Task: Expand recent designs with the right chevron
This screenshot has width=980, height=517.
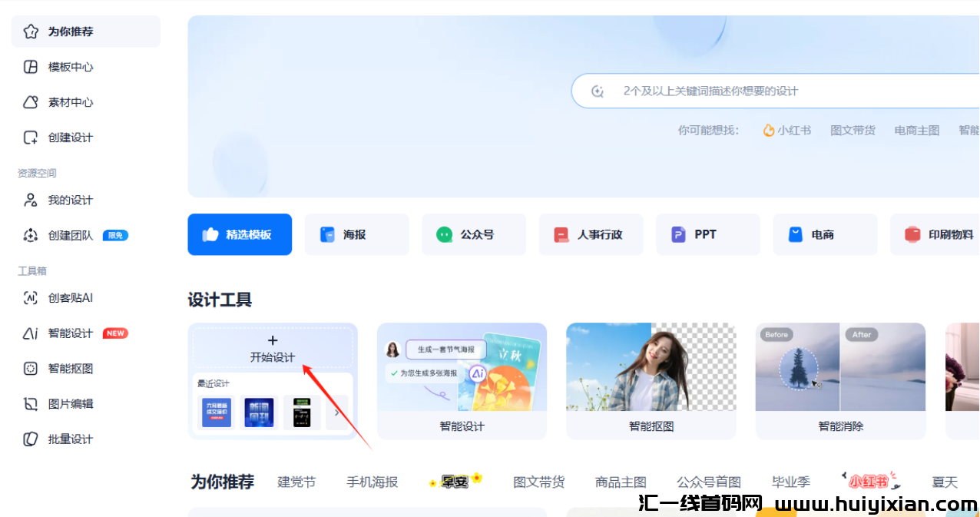Action: click(x=337, y=413)
